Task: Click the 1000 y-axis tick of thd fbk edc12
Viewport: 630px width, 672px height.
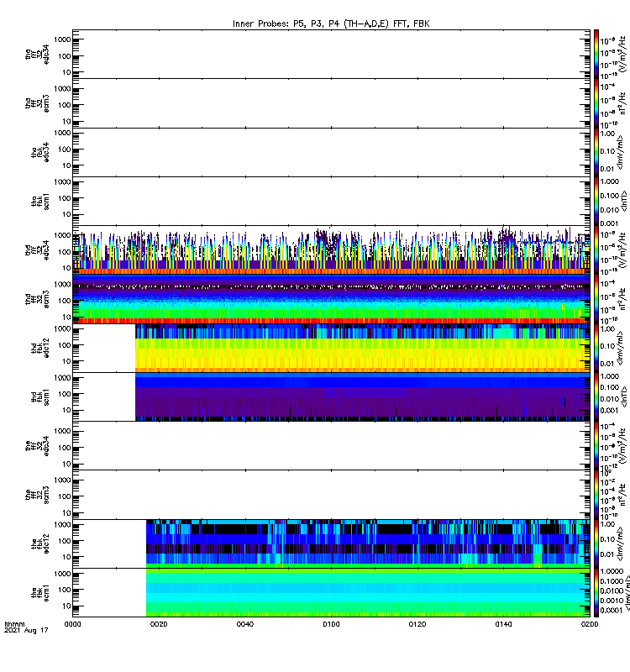Action: coord(62,329)
